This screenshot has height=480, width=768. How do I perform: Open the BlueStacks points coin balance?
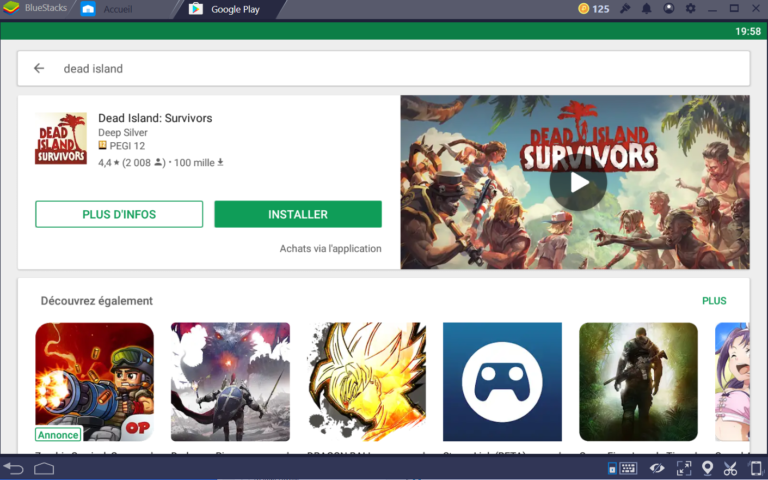(594, 9)
